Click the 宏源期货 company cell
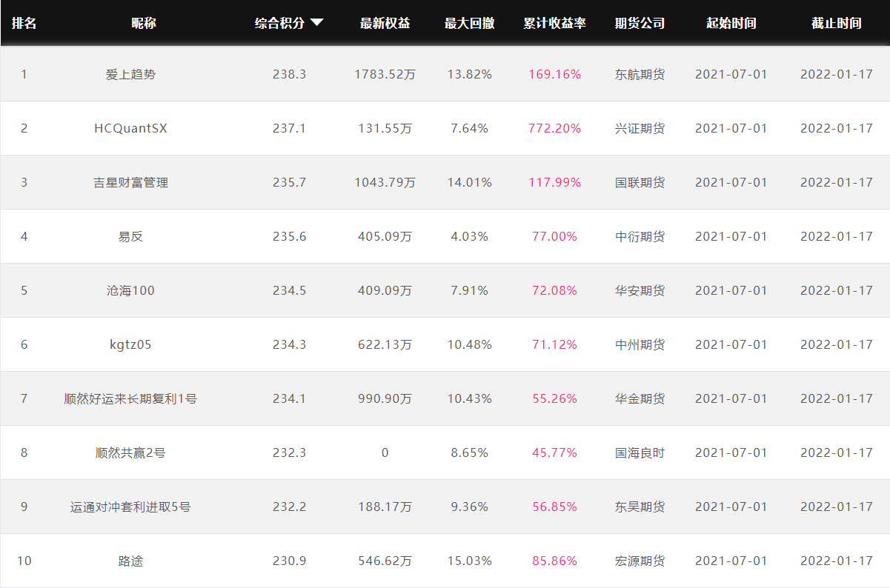This screenshot has height=588, width=890. 640,561
